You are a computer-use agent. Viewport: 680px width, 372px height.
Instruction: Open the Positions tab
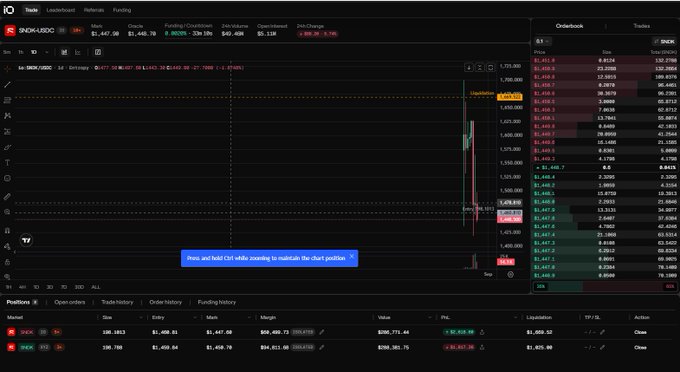22,302
